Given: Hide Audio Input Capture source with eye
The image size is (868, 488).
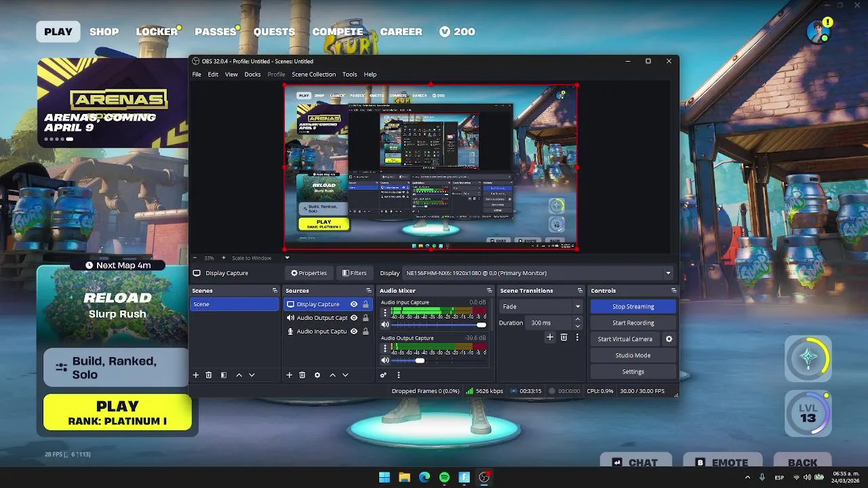Looking at the screenshot, I should (354, 331).
